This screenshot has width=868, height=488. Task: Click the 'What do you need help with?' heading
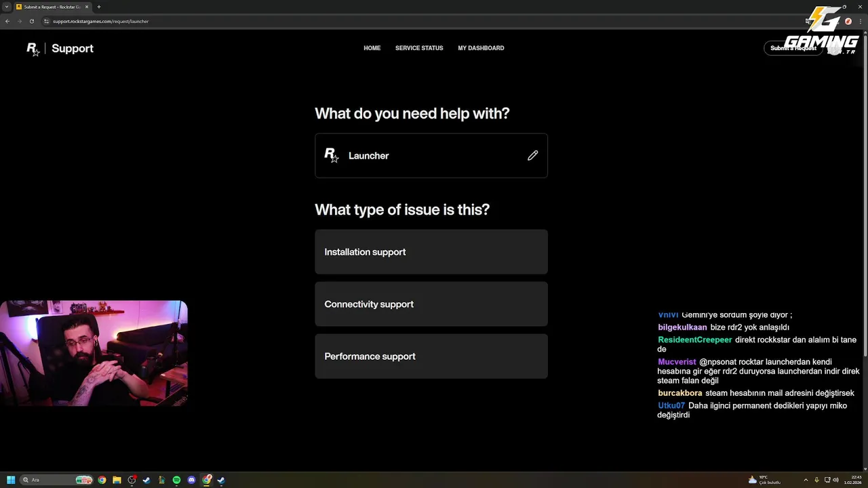412,113
